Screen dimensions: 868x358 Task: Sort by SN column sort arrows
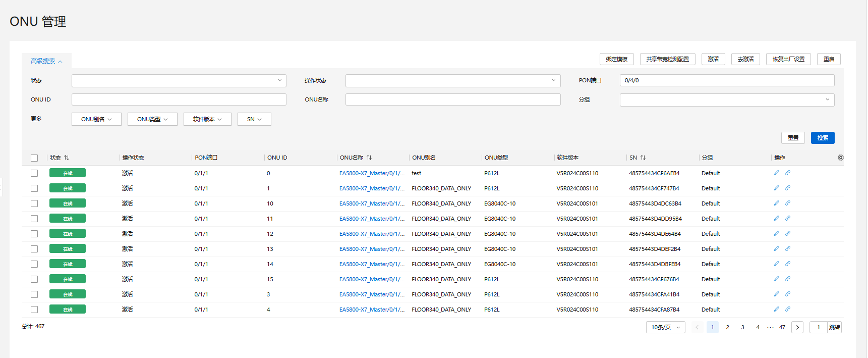[x=643, y=158]
